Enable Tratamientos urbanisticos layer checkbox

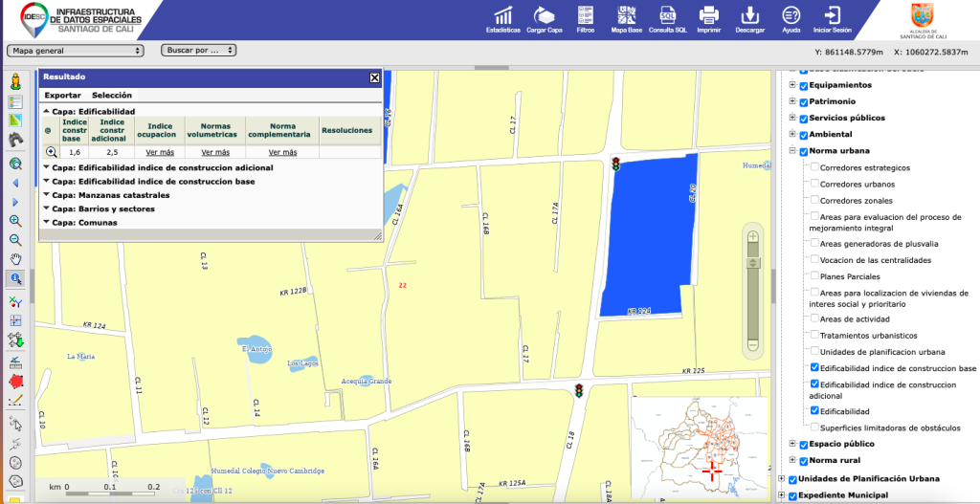pos(815,335)
